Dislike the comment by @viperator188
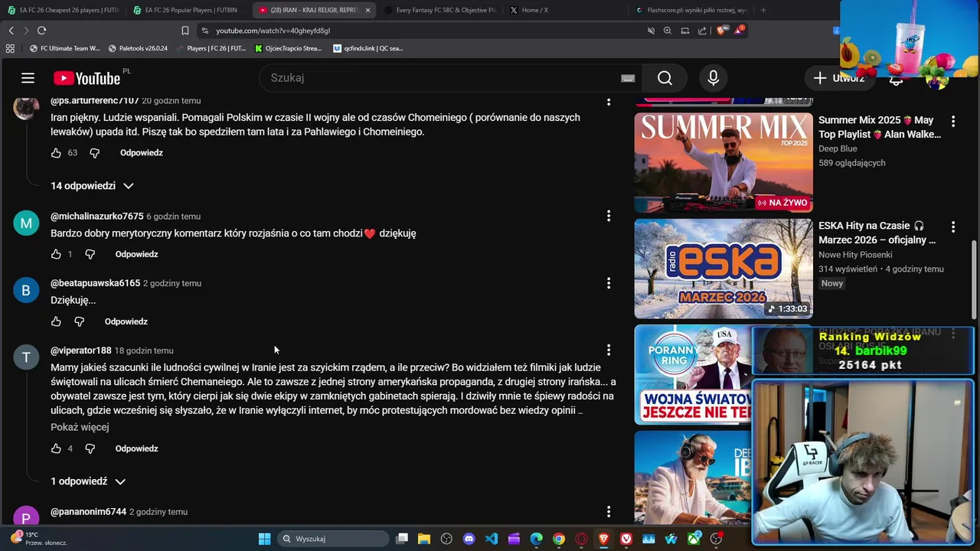Viewport: 980px width, 551px height. pos(90,448)
